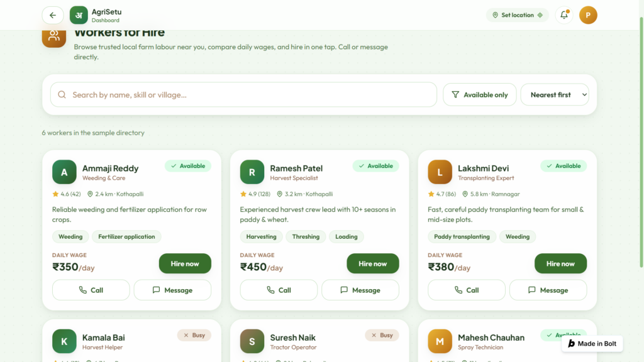Screen dimensions: 644x362
Task: Click the star rating 4.9 (128)
Action: point(255,194)
